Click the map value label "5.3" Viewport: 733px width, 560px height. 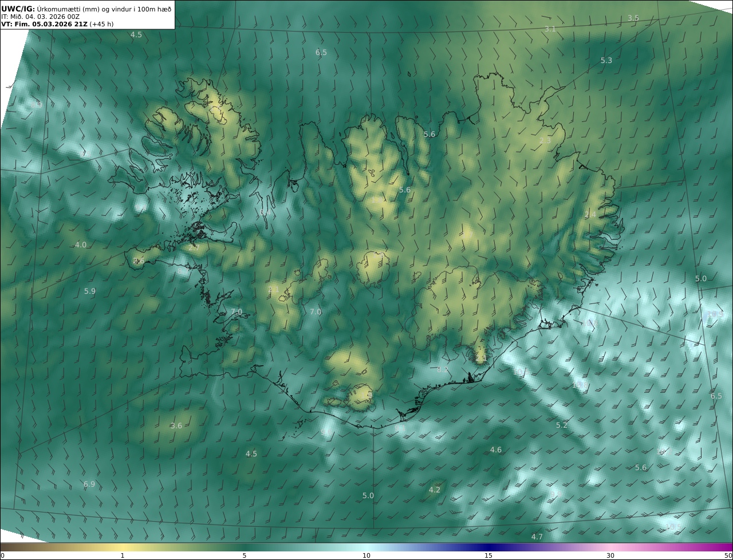tap(606, 60)
